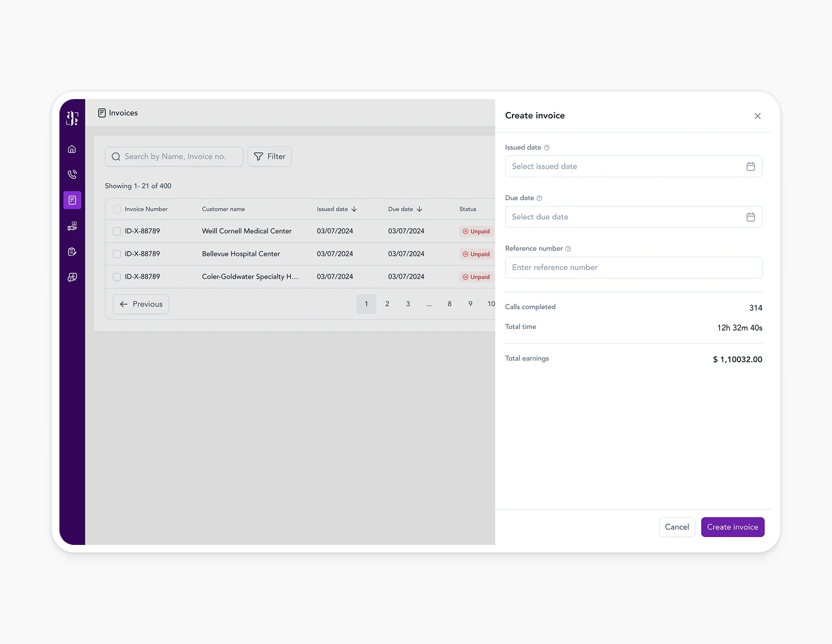832x644 pixels.
Task: Sort by Issued date using the arrow
Action: pyautogui.click(x=354, y=209)
